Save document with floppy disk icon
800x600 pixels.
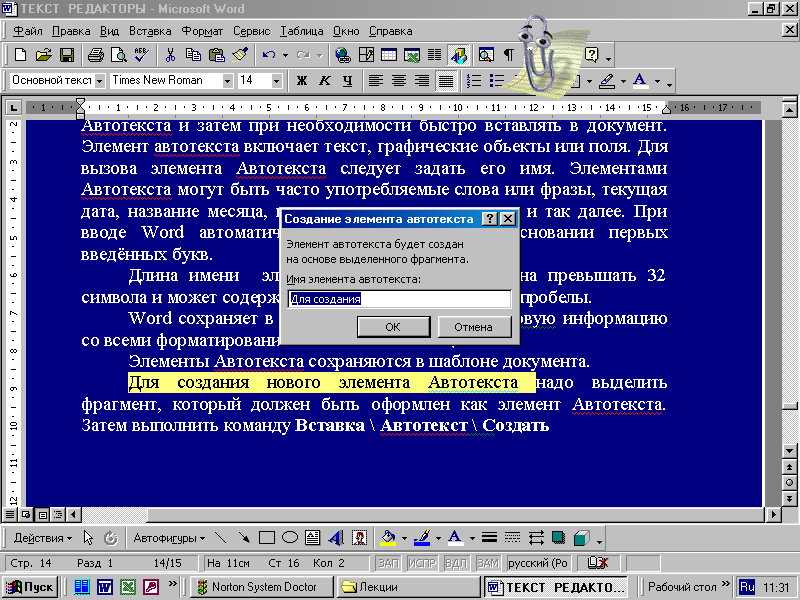click(x=67, y=55)
